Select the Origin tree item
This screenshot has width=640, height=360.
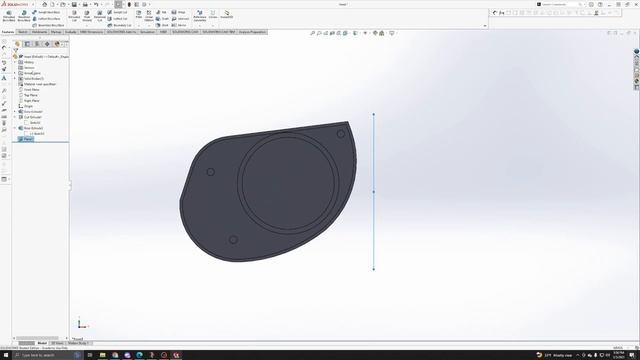pyautogui.click(x=26, y=106)
